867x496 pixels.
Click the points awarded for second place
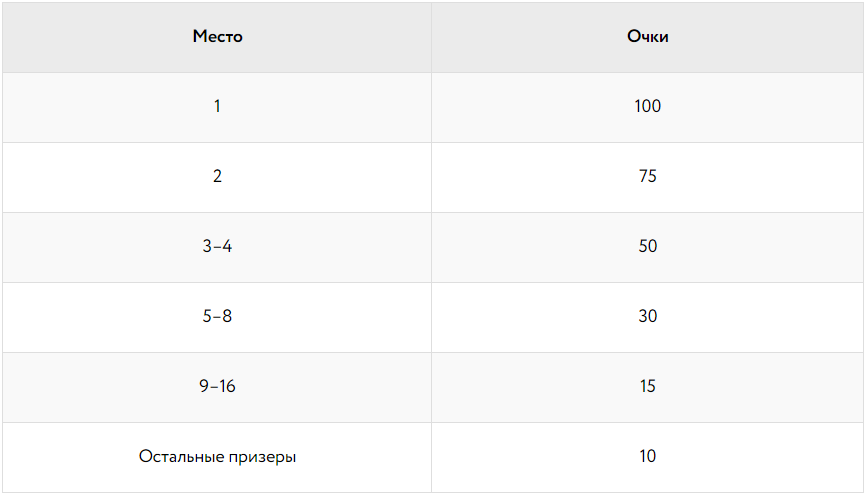point(647,176)
